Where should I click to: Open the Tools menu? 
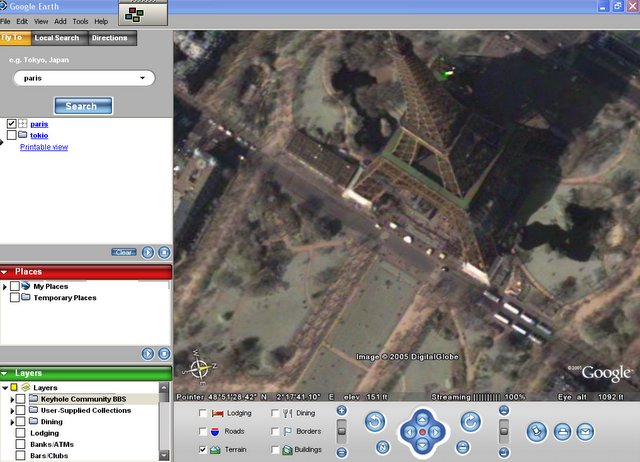point(80,21)
